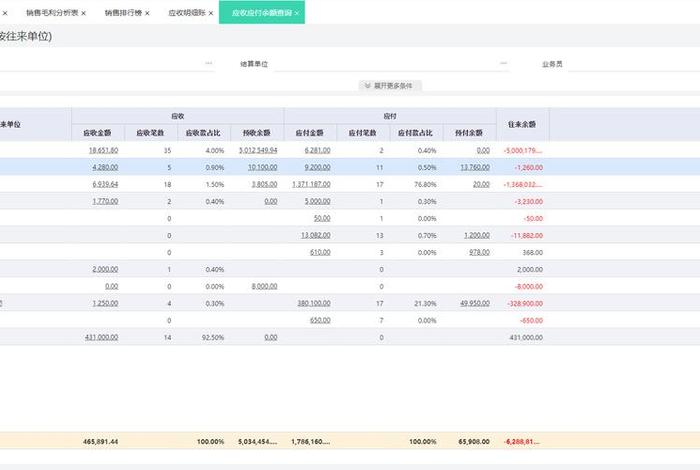Viewport: 700px width, 470px height.
Task: Close the 应收明细账 tab
Action: tap(211, 13)
